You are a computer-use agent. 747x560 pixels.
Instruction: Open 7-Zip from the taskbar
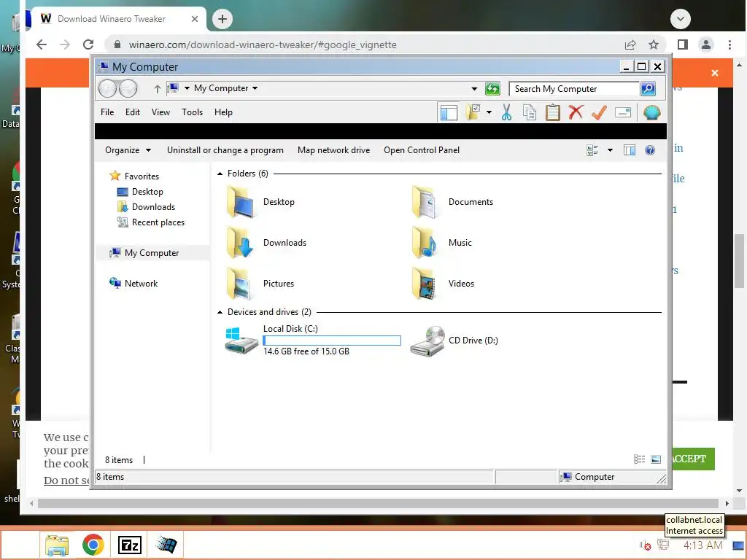(x=130, y=545)
